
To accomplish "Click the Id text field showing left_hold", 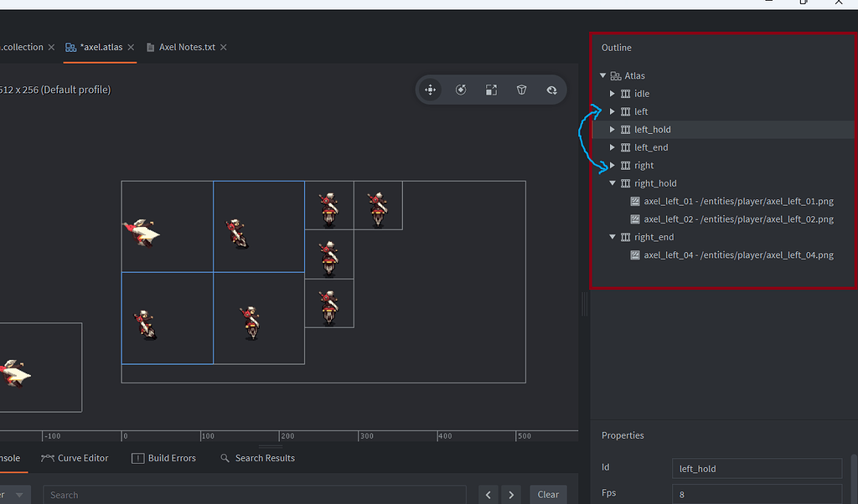I will (756, 468).
